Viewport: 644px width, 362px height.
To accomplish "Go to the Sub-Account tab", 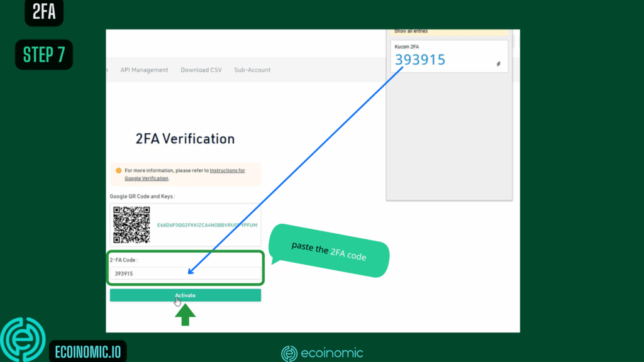I will coord(252,70).
